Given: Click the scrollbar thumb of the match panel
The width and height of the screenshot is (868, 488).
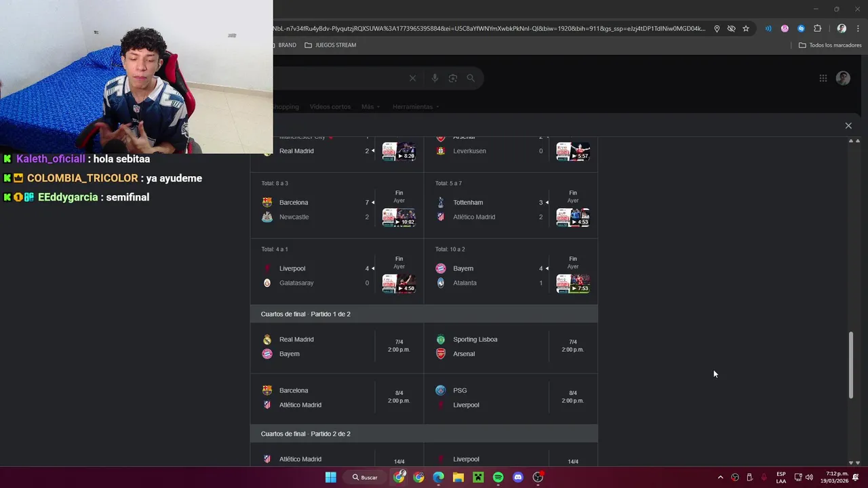Looking at the screenshot, I should pos(851,365).
